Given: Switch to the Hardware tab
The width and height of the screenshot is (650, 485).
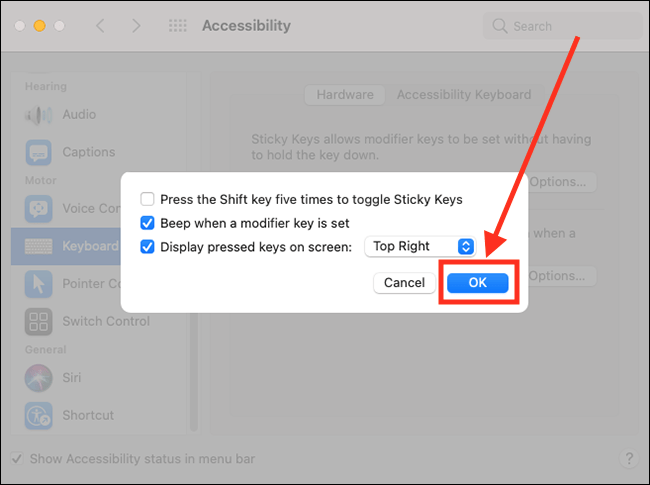Looking at the screenshot, I should pos(345,95).
